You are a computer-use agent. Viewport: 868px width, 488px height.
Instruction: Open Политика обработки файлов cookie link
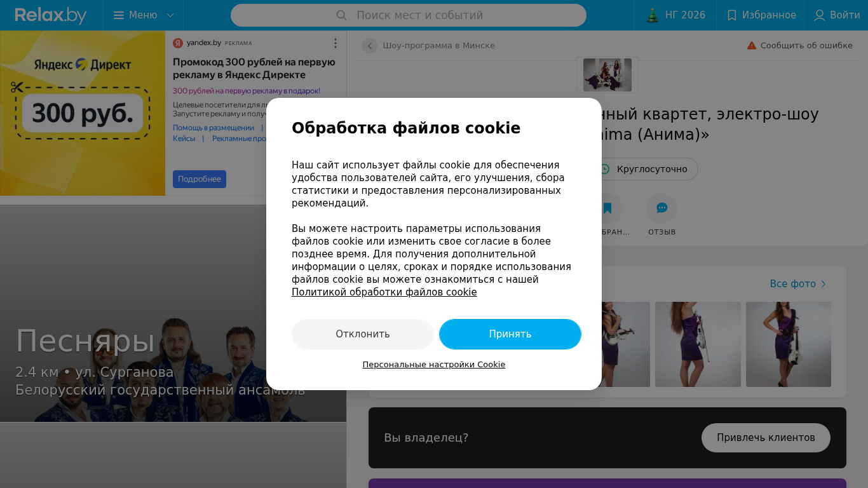click(x=384, y=292)
